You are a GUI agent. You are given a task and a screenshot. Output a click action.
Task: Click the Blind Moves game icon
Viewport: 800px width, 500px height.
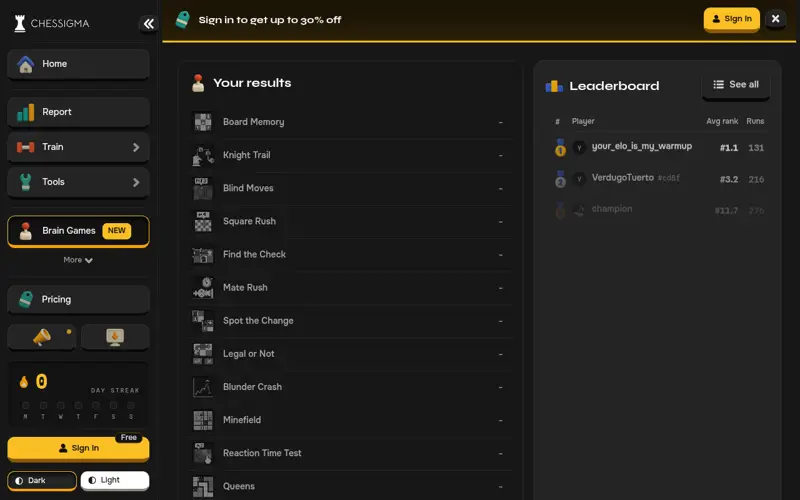(x=203, y=189)
